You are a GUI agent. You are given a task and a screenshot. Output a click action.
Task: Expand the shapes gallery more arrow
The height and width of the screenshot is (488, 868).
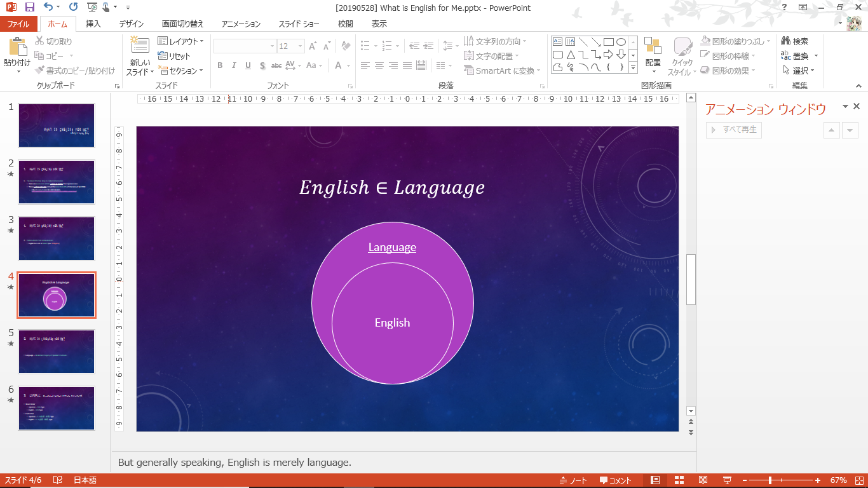coord(633,67)
